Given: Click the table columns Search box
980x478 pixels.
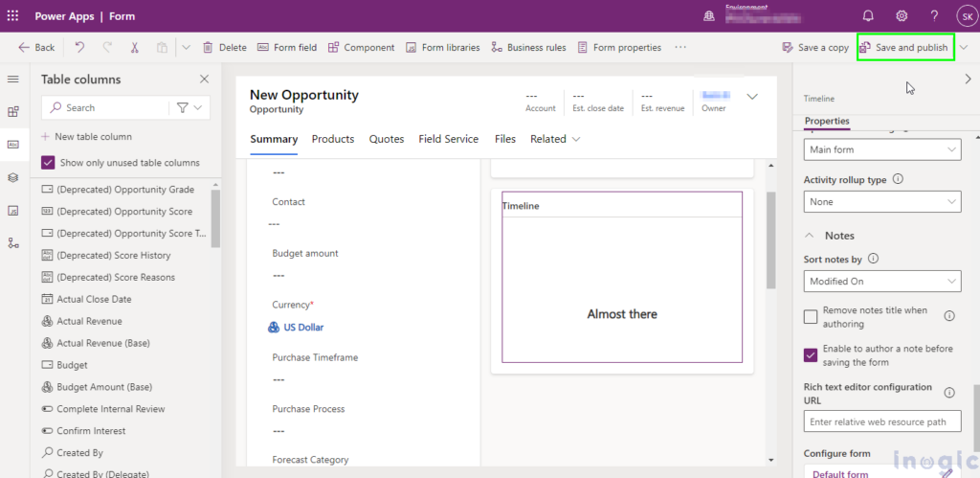Looking at the screenshot, I should pyautogui.click(x=105, y=107).
